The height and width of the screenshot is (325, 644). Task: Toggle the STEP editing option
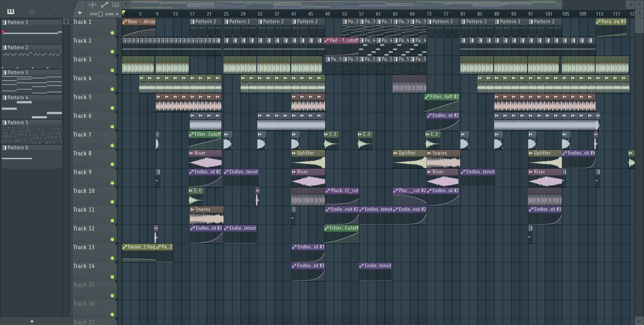(100, 14)
